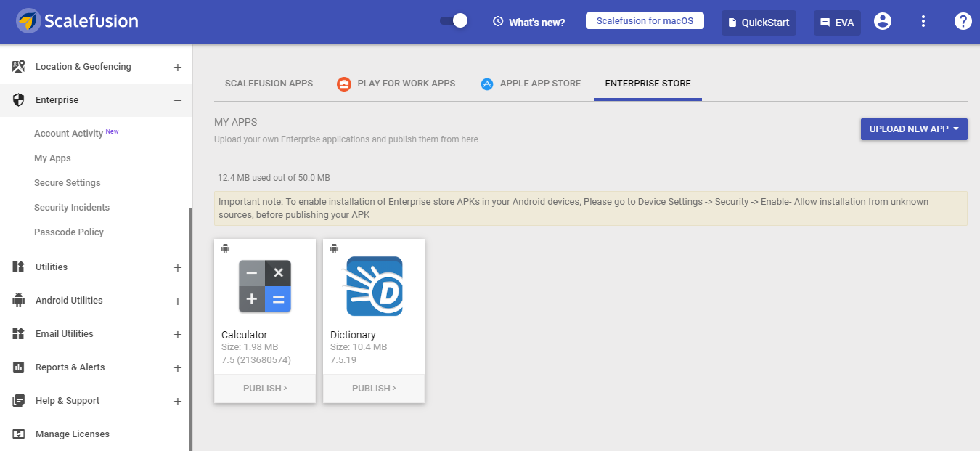Expand the Android Utilities section
The image size is (980, 451).
click(178, 301)
